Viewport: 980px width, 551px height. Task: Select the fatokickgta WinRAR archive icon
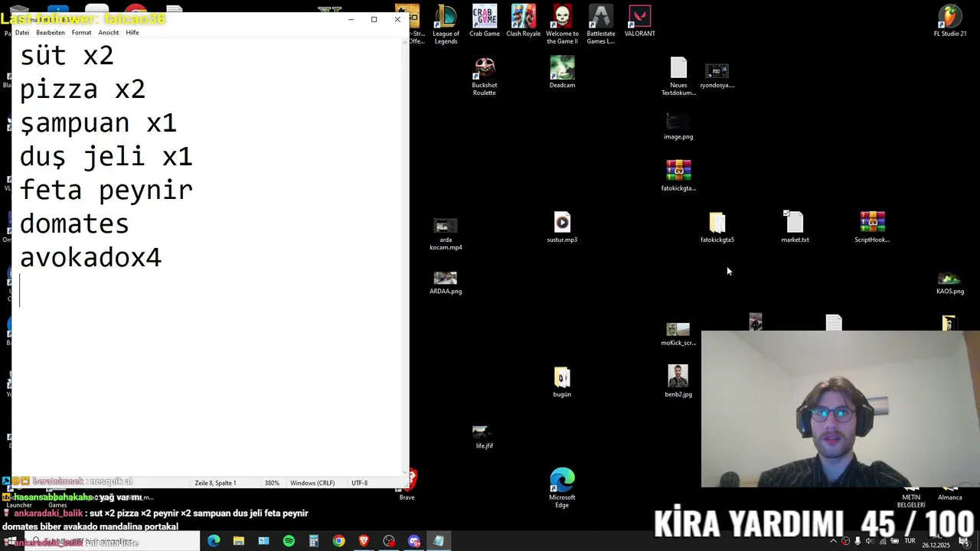[x=678, y=175]
